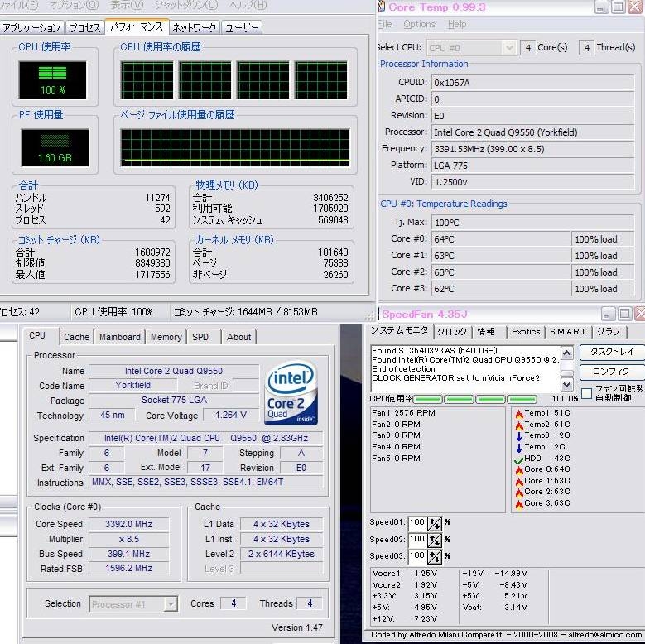Click the fourth CPU usage bar in SpeedFan
This screenshot has width=645, height=644.
(522, 399)
